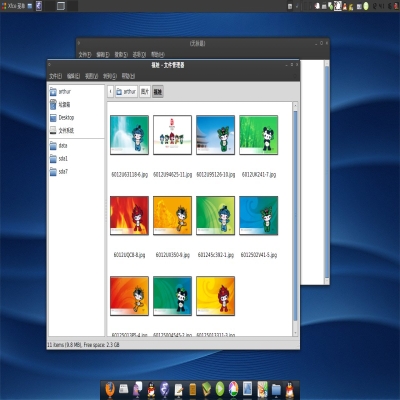Open the colorful photo collage dock icon
The width and height of the screenshot is (400, 400).
point(262,389)
